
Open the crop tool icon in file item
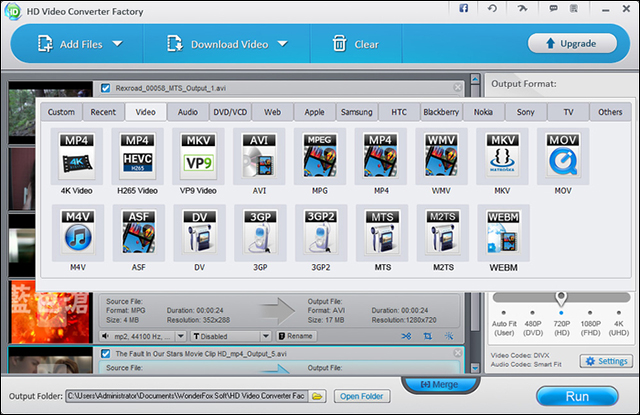(x=427, y=336)
